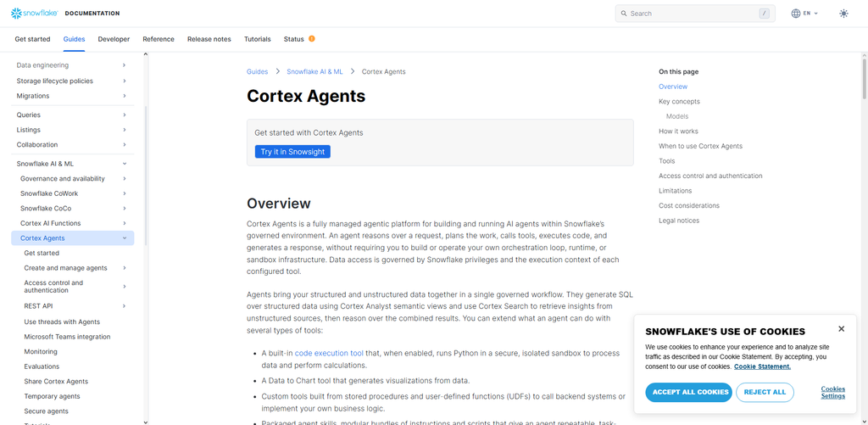868x425 pixels.
Task: Expand the Cortex AI Functions chevron
Action: click(x=125, y=223)
